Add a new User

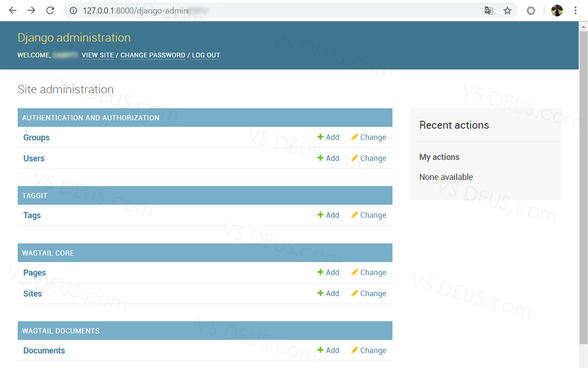click(328, 158)
